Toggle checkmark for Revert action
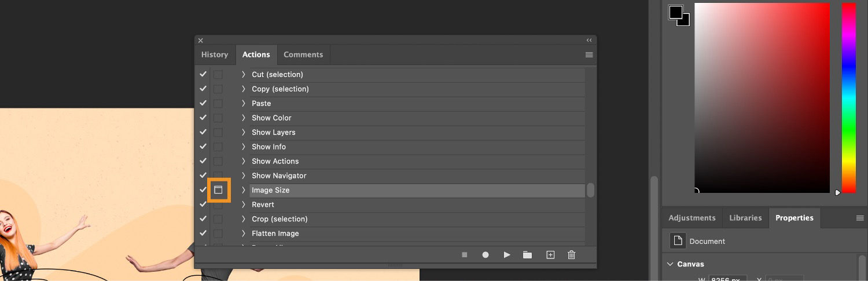868x281 pixels. click(x=203, y=205)
